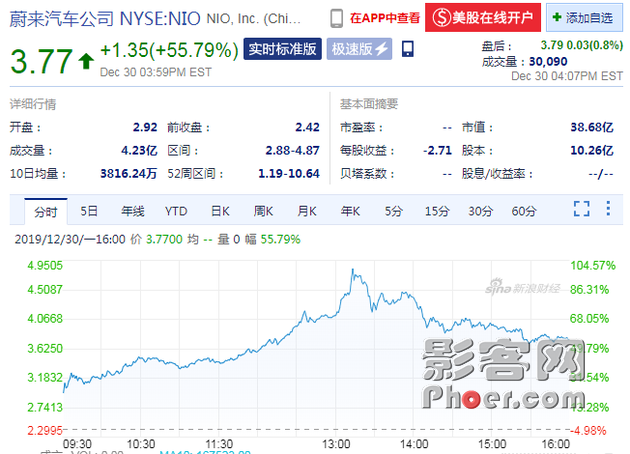630x454 pixels.
Task: Click the change value +1.35(+55.79%)
Action: [169, 50]
